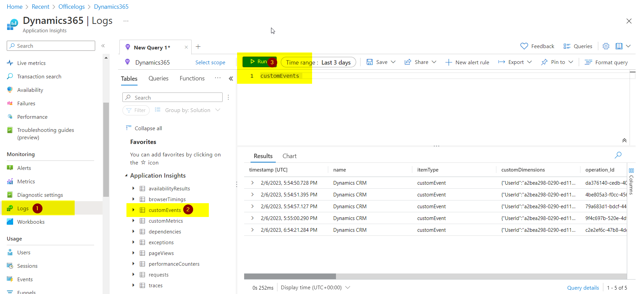The width and height of the screenshot is (644, 294).
Task: Click the tables Search field
Action: pyautogui.click(x=173, y=98)
